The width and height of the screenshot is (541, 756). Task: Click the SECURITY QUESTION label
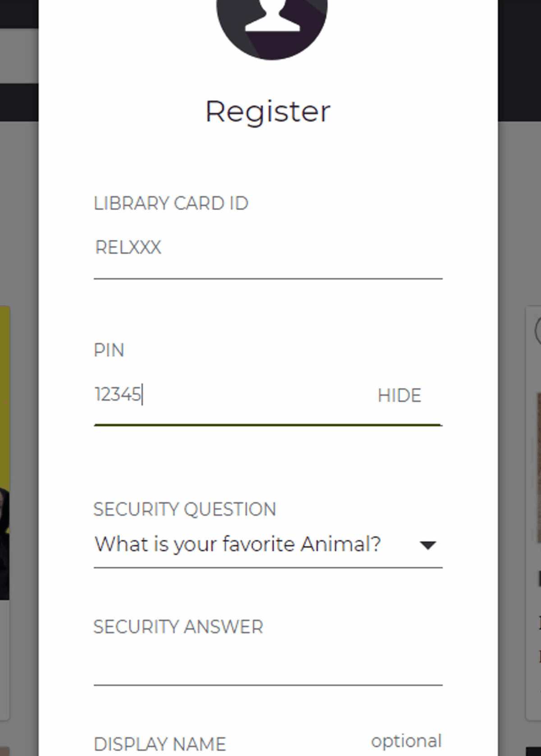pos(184,509)
